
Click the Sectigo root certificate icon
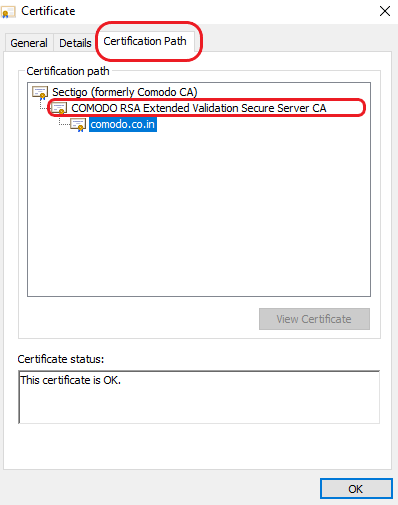pos(40,92)
